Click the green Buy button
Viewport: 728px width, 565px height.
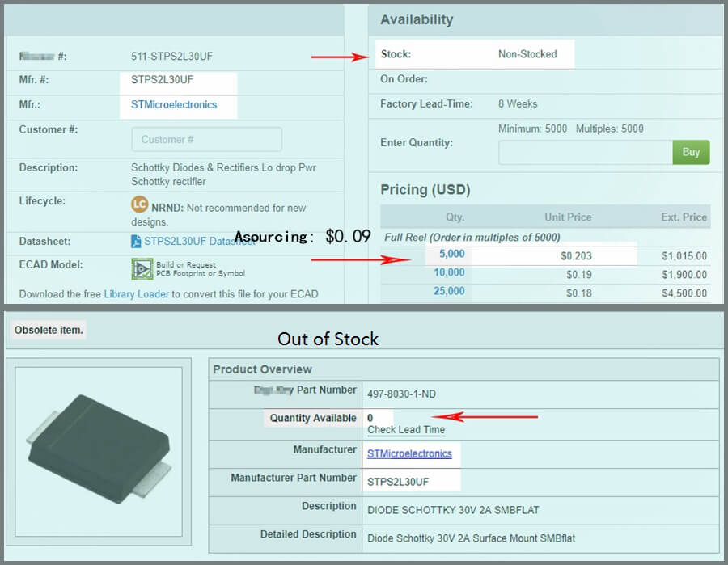[691, 152]
